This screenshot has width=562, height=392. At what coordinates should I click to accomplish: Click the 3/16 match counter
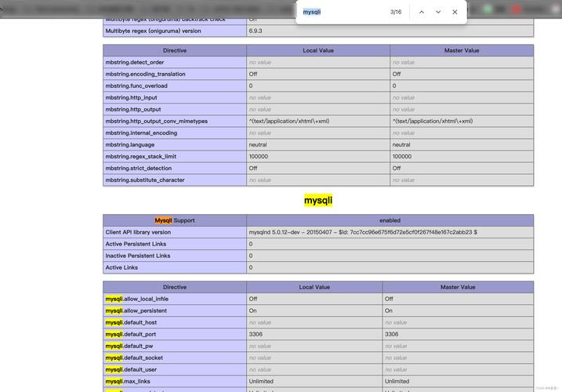pos(396,13)
